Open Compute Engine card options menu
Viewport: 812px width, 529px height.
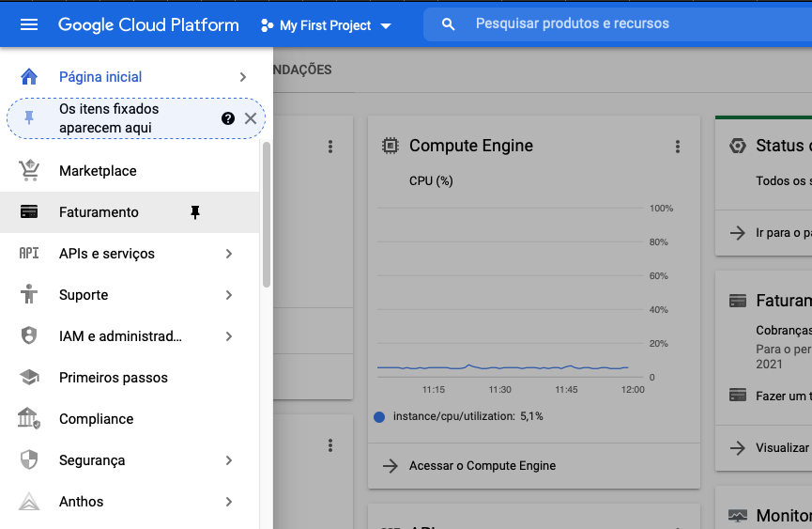[x=678, y=147]
